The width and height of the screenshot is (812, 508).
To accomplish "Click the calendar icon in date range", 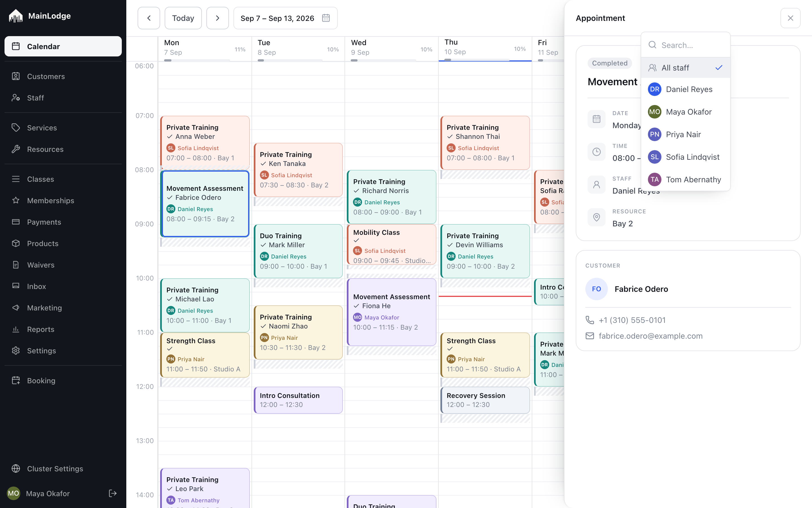I will (x=326, y=18).
